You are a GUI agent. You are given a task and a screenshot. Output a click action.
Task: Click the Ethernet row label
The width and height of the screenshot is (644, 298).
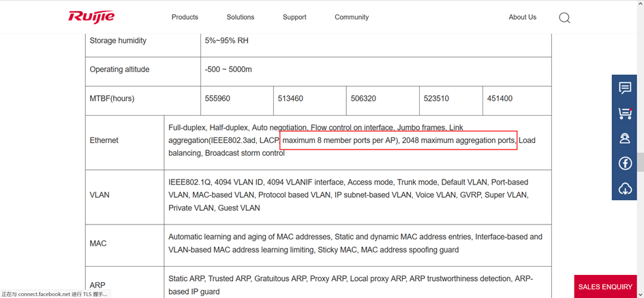[x=104, y=140]
